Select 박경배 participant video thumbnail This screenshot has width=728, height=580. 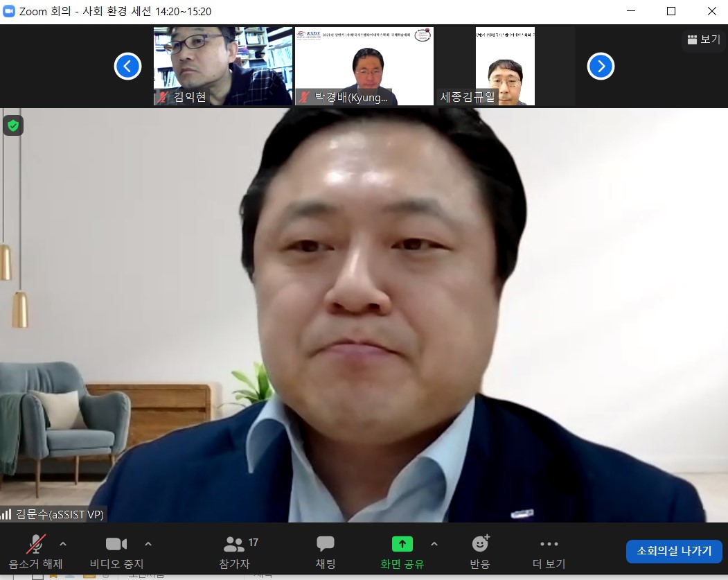pos(364,66)
